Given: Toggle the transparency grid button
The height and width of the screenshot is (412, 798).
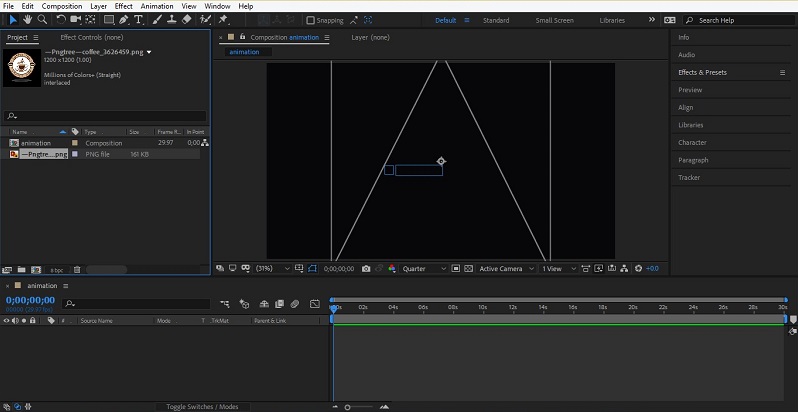Looking at the screenshot, I should tap(468, 269).
